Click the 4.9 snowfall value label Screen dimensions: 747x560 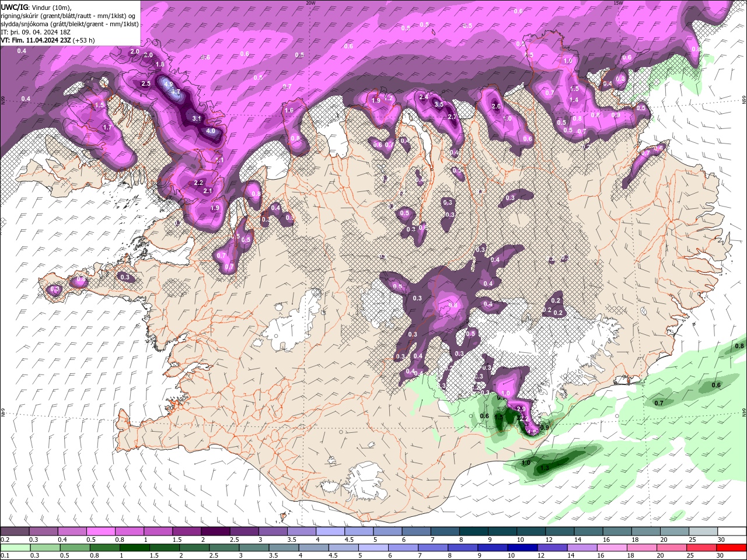169,85
